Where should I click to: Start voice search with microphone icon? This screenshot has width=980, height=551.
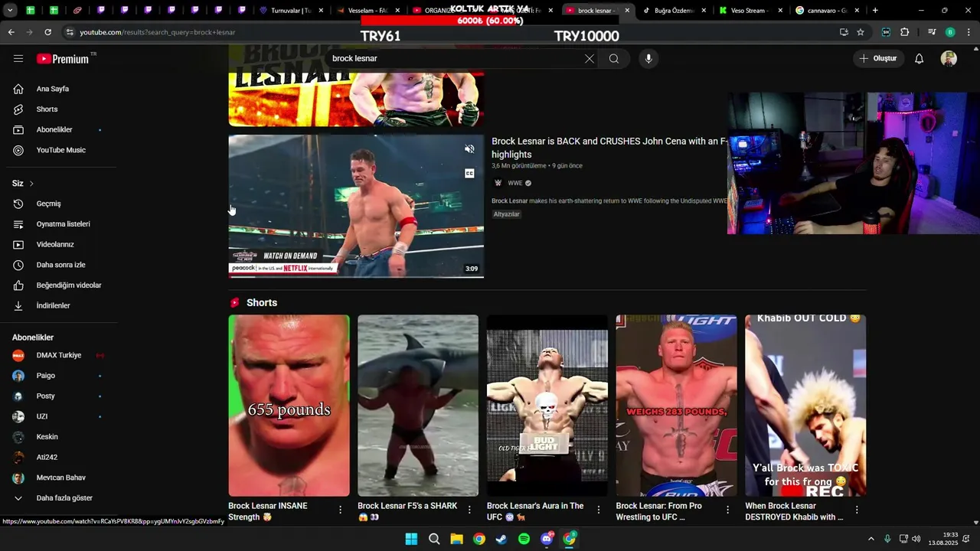click(x=648, y=59)
